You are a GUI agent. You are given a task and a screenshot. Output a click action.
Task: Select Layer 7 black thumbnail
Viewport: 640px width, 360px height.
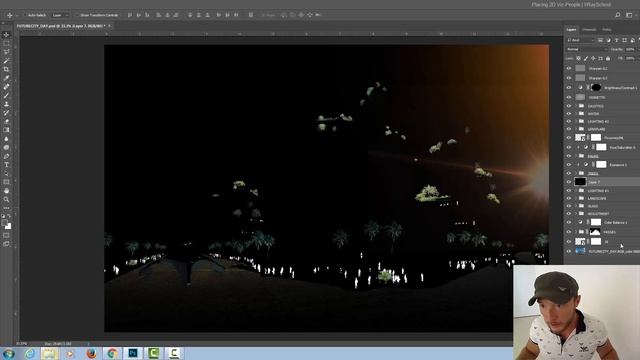(x=580, y=182)
